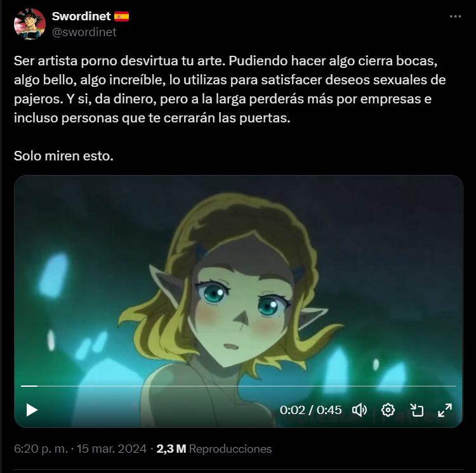Click the tweet paragraph starting 'Ser artista'
Viewport: 476px width, 473px height.
tap(230, 89)
